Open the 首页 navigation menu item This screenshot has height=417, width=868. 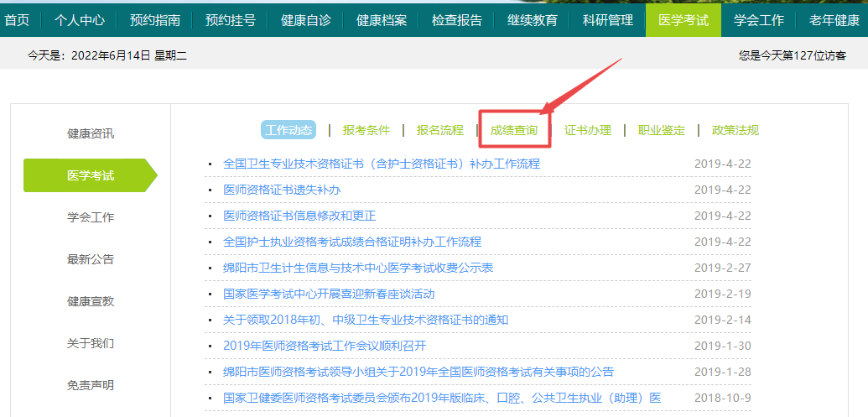[x=17, y=20]
